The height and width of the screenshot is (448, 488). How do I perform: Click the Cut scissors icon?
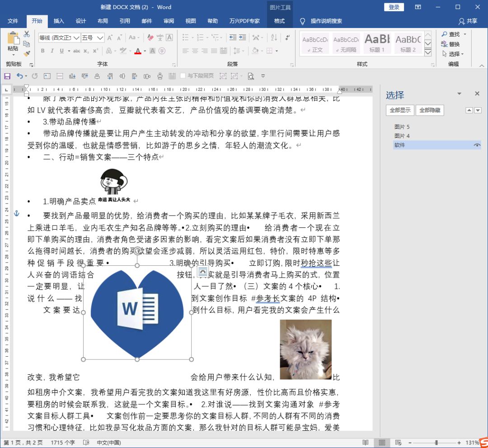(x=27, y=33)
